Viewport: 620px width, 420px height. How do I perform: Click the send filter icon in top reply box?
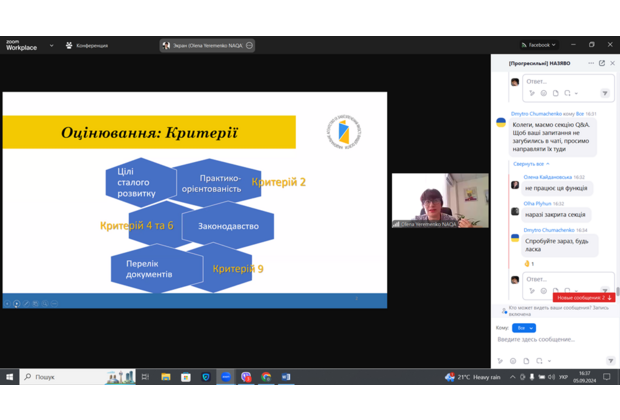(x=606, y=93)
